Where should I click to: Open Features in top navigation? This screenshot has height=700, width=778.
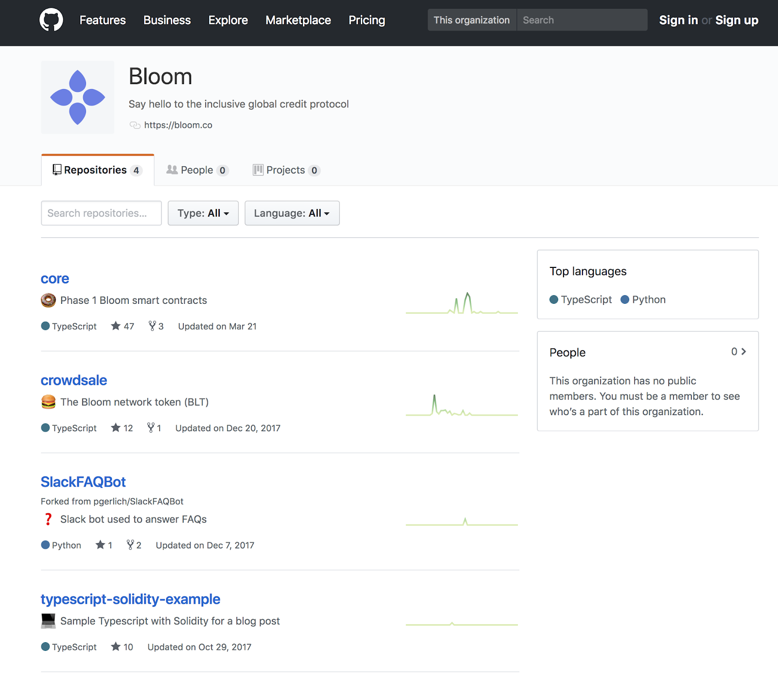tap(103, 20)
